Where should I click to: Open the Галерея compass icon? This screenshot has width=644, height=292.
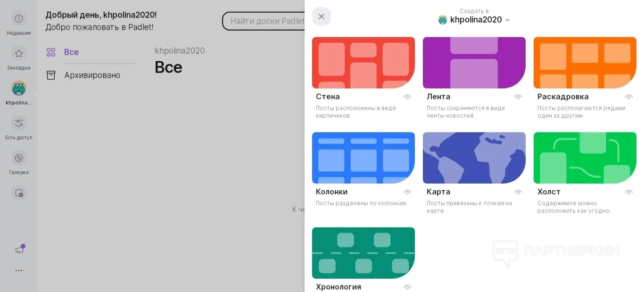pos(19,158)
